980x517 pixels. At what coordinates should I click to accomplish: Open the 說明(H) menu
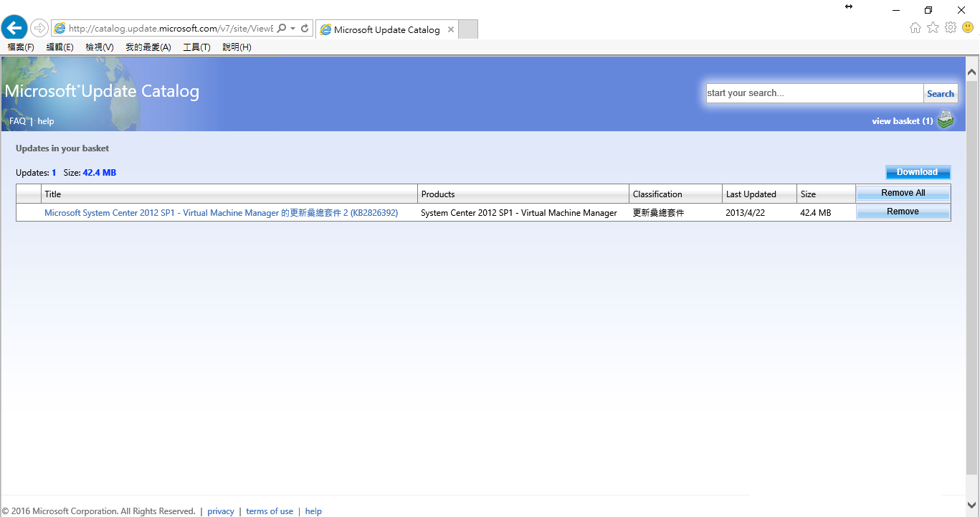point(237,47)
